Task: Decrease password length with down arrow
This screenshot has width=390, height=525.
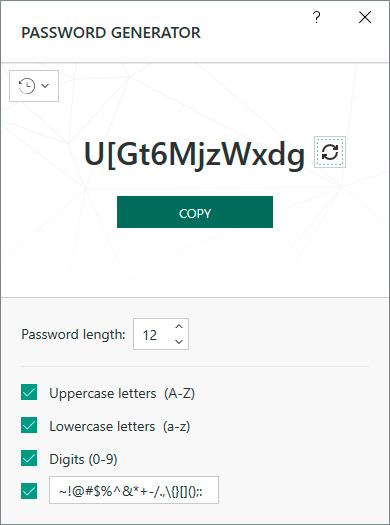Action: pos(179,342)
